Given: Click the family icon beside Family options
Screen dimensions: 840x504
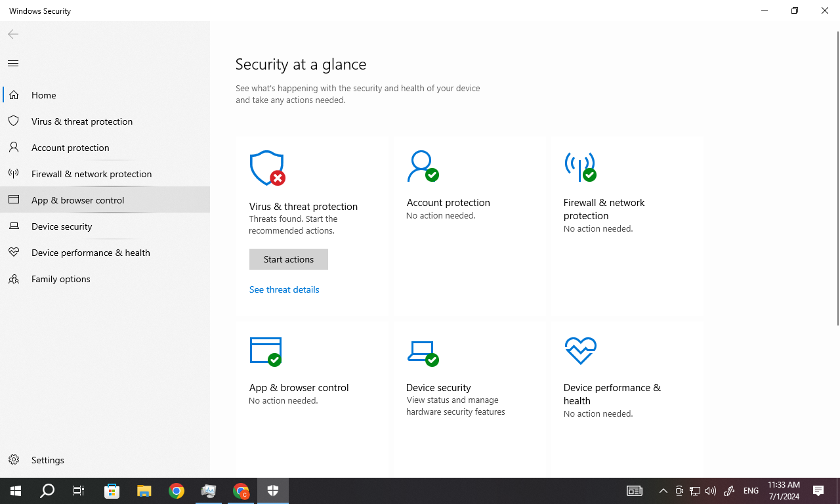Looking at the screenshot, I should click(x=13, y=279).
